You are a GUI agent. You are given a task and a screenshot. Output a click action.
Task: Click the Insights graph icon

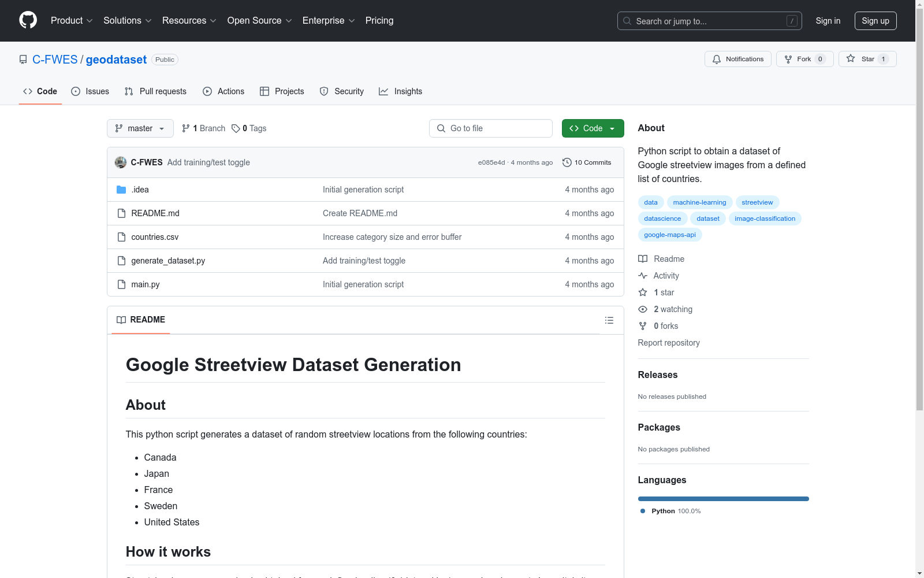(x=383, y=91)
